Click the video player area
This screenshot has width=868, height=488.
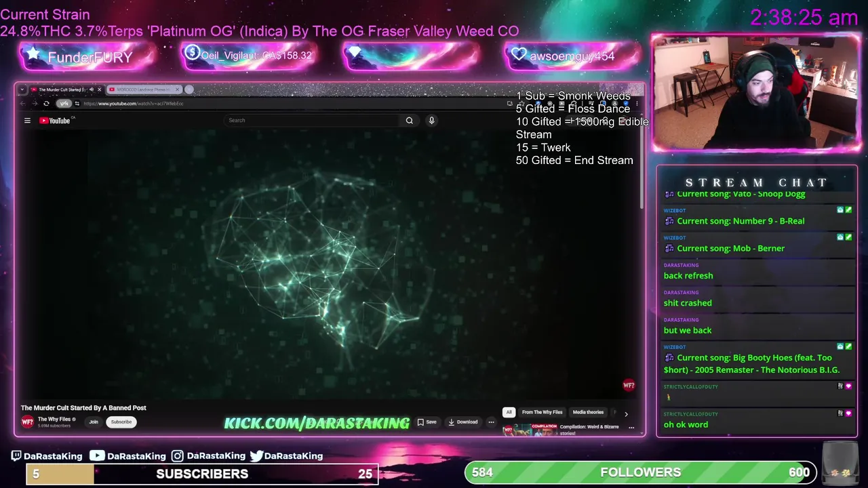click(329, 264)
